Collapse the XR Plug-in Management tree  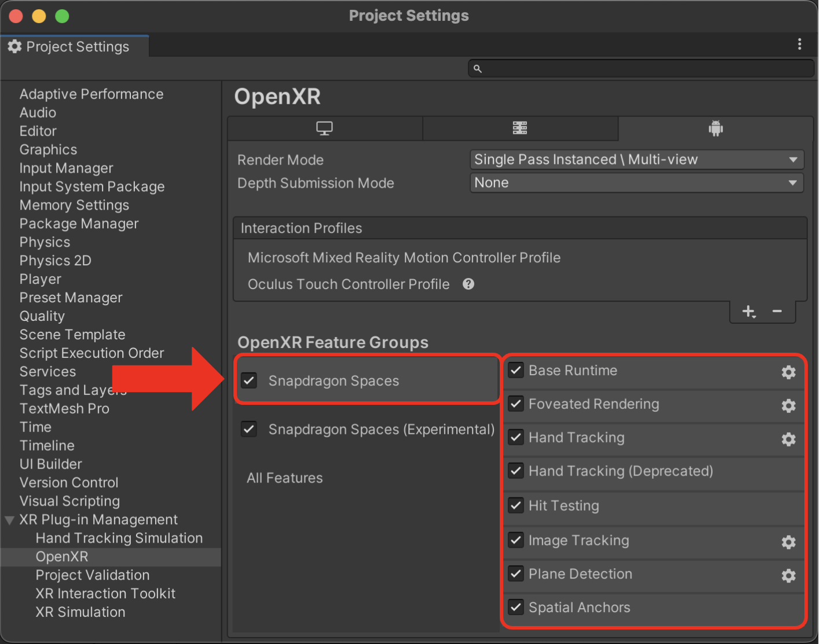click(9, 520)
